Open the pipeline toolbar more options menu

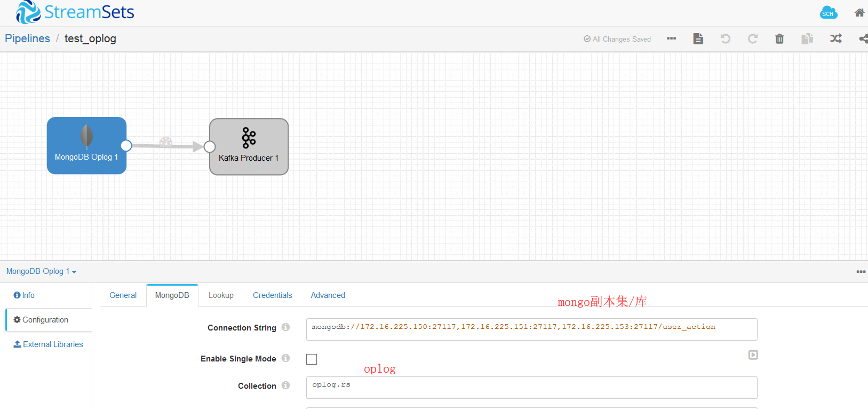671,38
